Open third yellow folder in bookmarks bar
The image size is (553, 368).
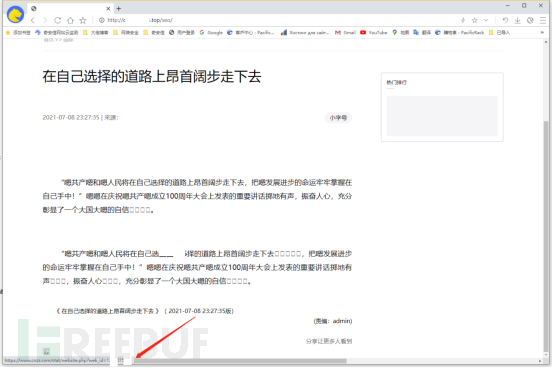pyautogui.click(x=154, y=32)
